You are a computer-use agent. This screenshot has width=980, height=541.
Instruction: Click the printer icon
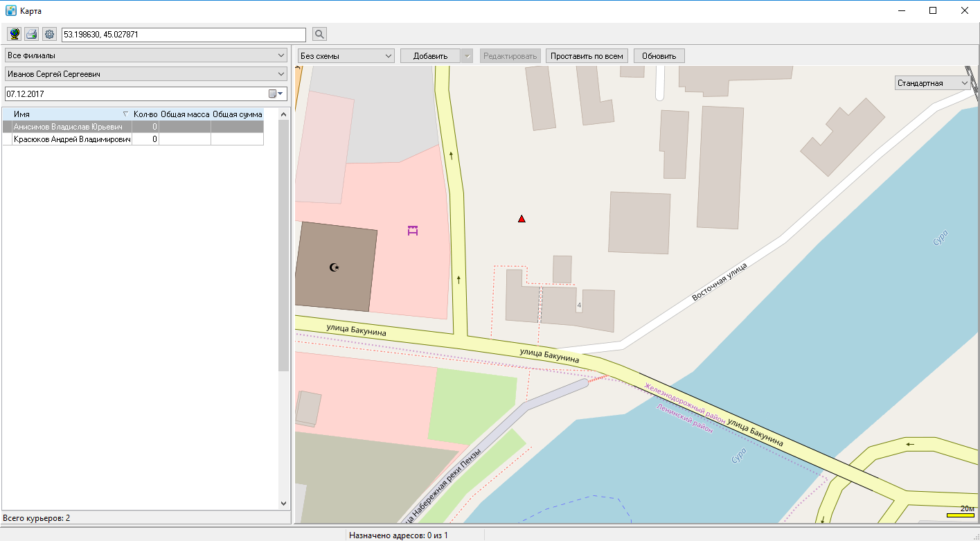(32, 34)
